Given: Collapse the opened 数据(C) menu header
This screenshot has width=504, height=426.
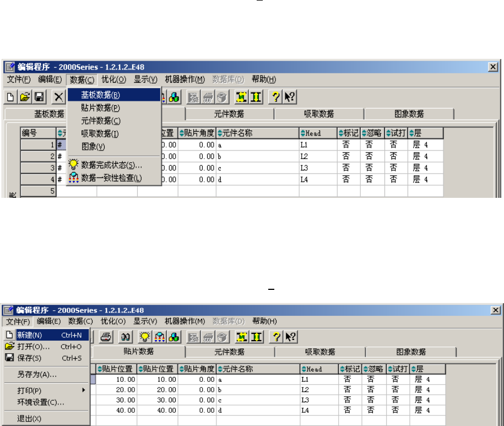Looking at the screenshot, I should (82, 79).
